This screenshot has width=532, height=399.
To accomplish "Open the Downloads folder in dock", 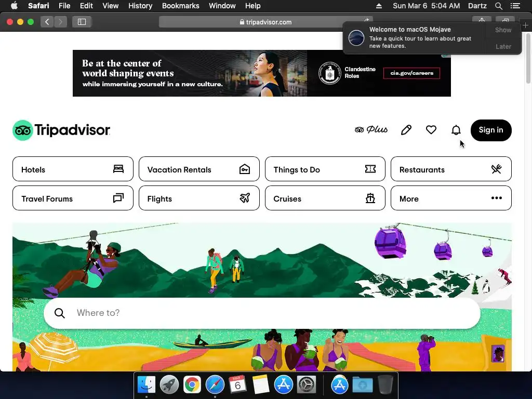I will (x=362, y=384).
